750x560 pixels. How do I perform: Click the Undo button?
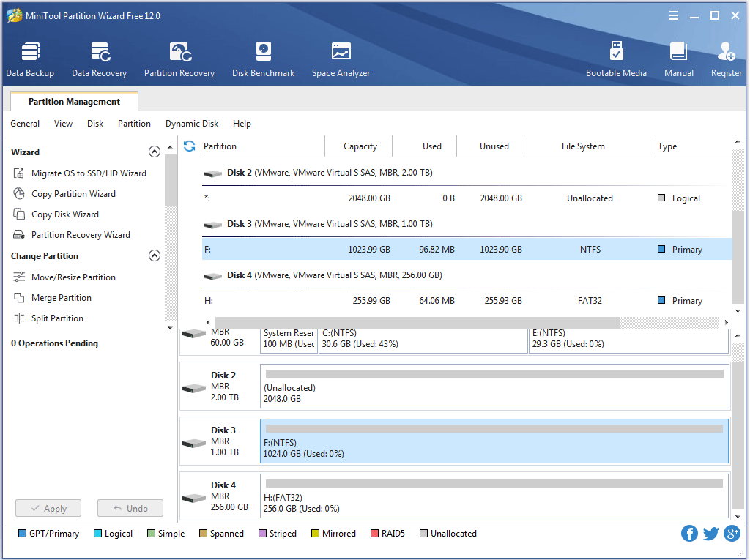click(130, 508)
